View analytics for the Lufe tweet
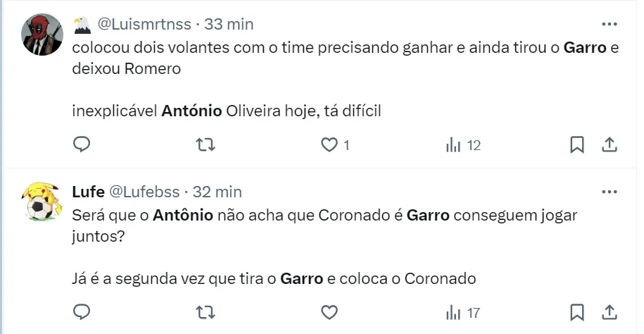 click(x=454, y=312)
